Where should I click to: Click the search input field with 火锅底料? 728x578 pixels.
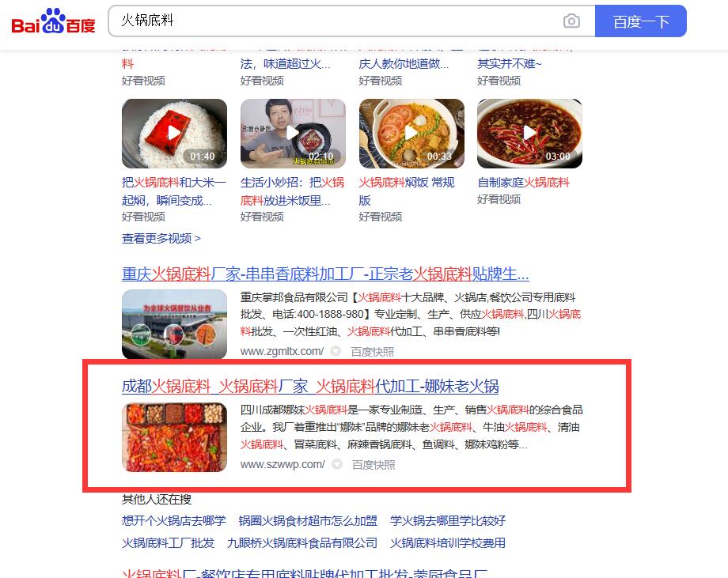pos(334,21)
